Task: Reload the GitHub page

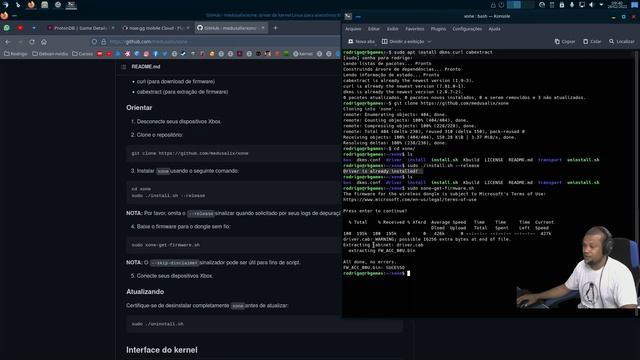Action: (x=32, y=42)
